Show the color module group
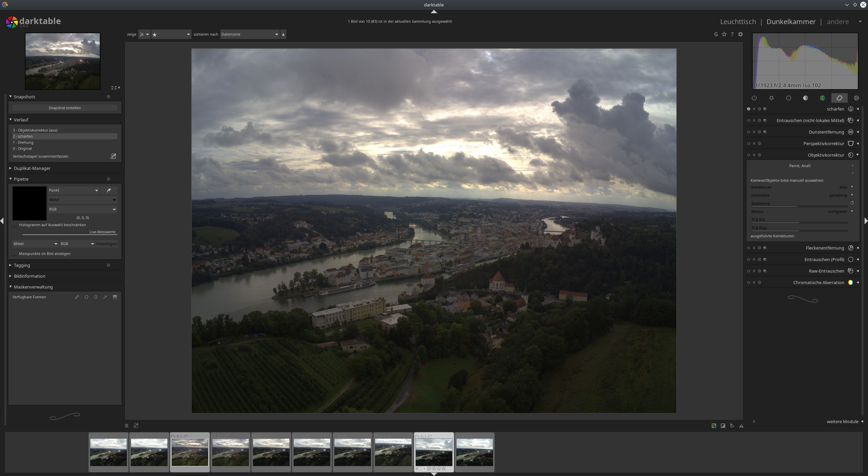Image resolution: width=868 pixels, height=476 pixels. pyautogui.click(x=822, y=98)
